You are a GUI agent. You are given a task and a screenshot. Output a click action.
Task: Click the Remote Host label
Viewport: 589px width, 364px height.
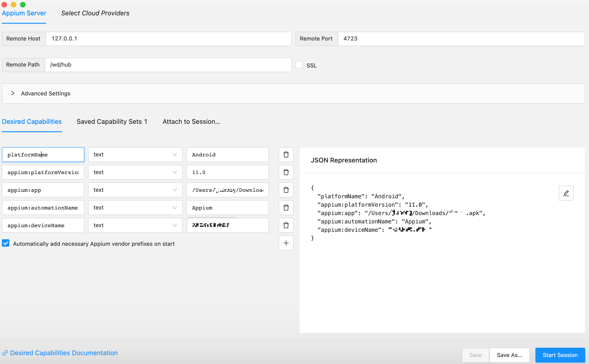click(23, 39)
